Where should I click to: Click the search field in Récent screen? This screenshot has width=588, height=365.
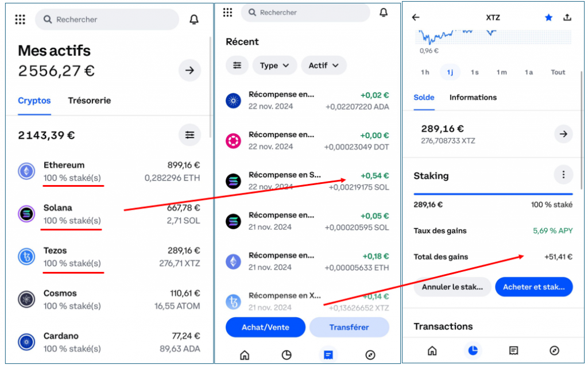(x=305, y=13)
